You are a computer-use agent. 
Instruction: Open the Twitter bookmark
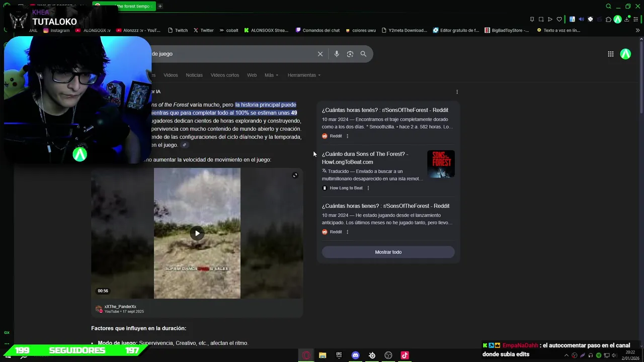point(203,30)
